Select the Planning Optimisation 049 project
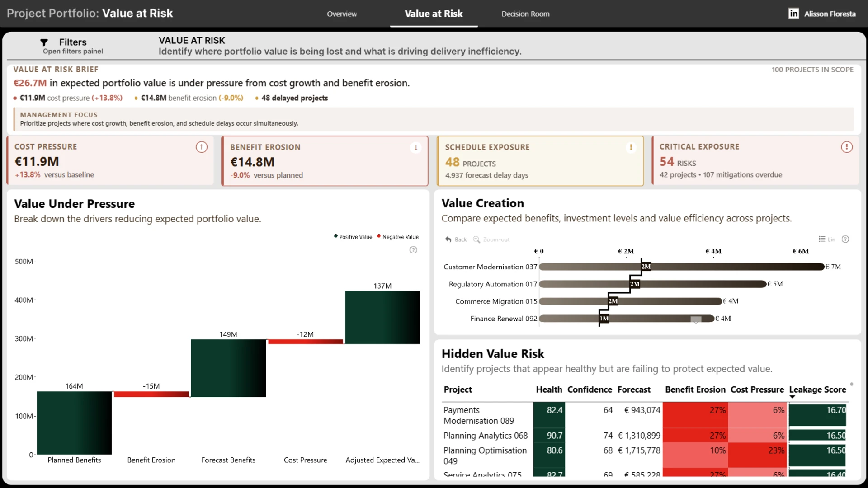Viewport: 868px width, 488px height. tap(485, 455)
